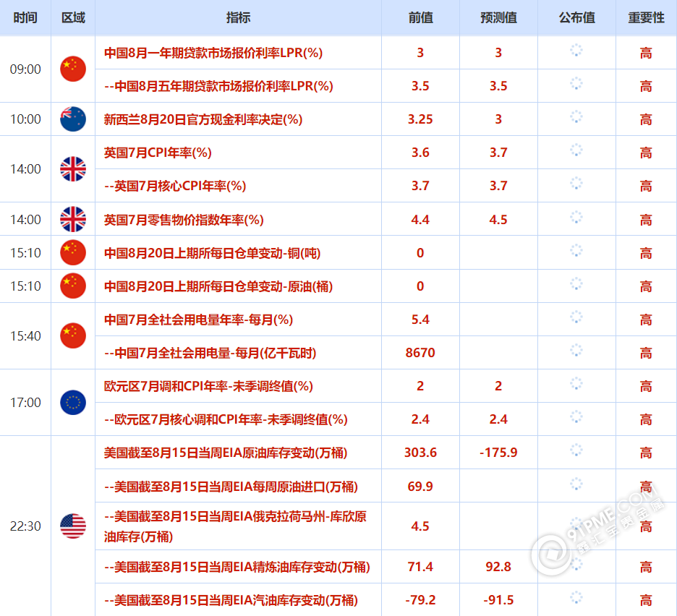This screenshot has width=677, height=616.
Task: Select the 时间 column header
Action: point(25,17)
